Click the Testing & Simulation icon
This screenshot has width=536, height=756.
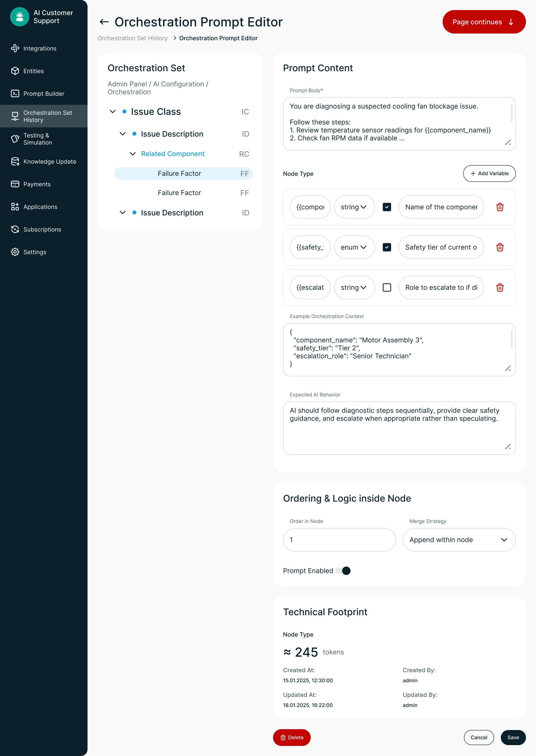(x=15, y=139)
